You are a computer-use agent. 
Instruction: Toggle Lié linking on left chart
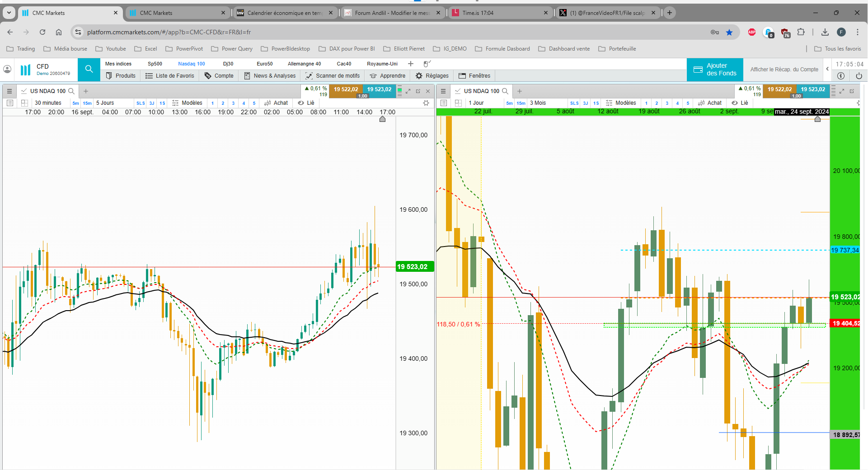(306, 103)
